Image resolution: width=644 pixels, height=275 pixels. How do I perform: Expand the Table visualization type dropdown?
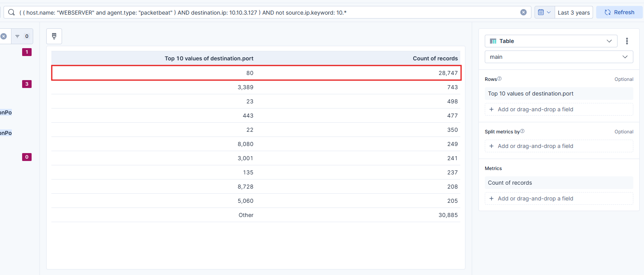pyautogui.click(x=551, y=41)
